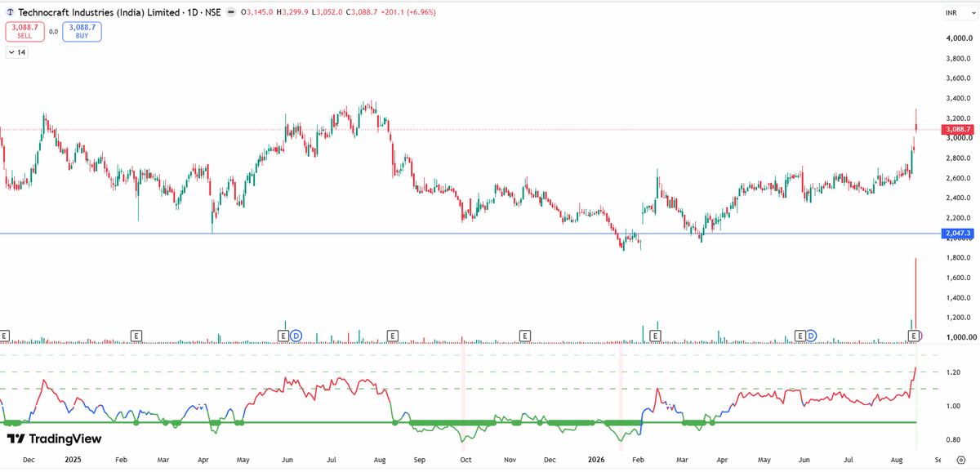The image size is (980, 472).
Task: Open chart settings gear on the time axis
Action: coord(960,461)
